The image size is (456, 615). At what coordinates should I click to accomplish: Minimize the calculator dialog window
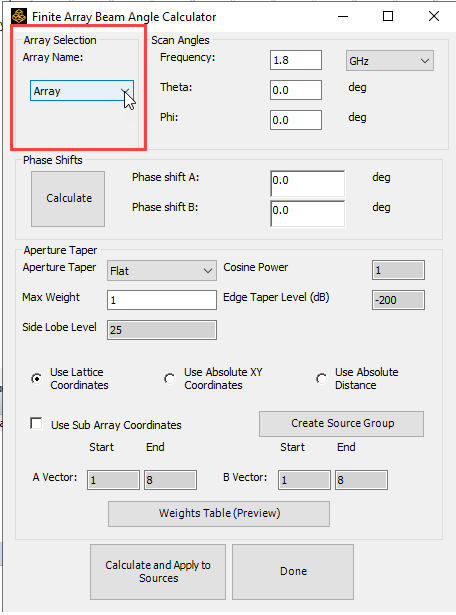(343, 16)
